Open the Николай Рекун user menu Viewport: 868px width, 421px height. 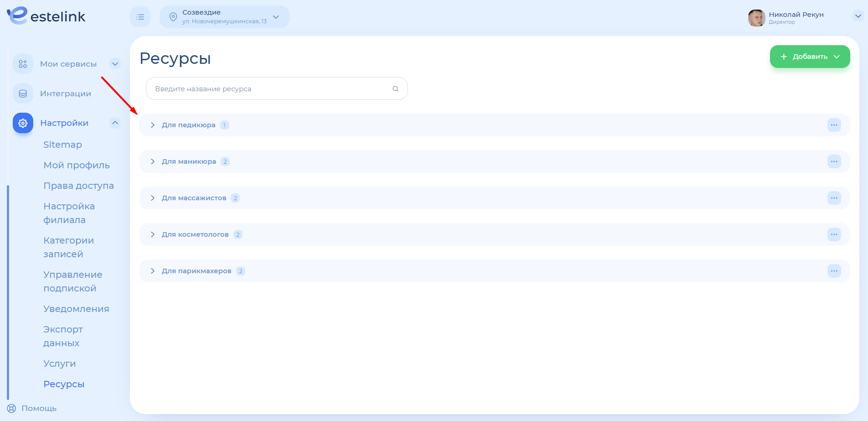click(x=858, y=16)
